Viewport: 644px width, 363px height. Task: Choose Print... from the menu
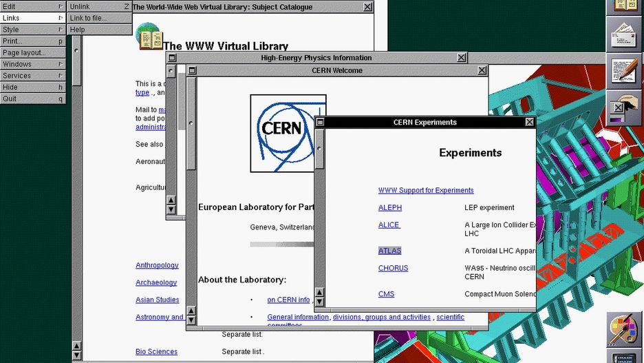[33, 41]
